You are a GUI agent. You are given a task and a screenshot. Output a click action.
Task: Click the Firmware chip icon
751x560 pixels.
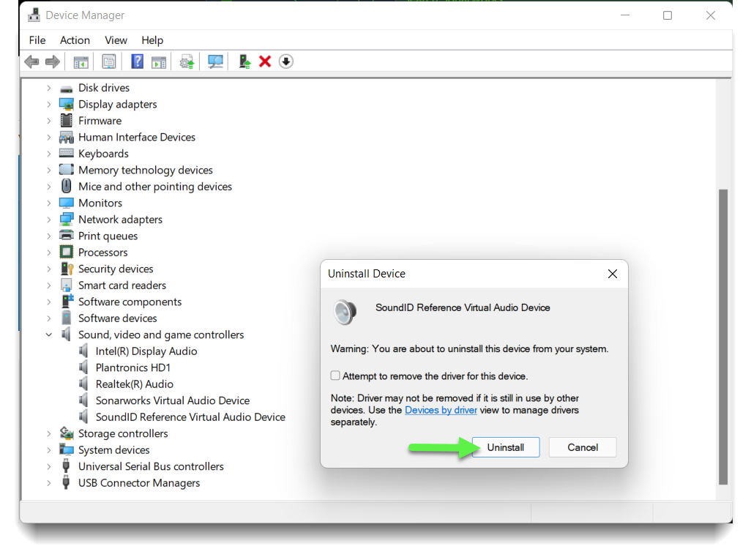pos(67,120)
